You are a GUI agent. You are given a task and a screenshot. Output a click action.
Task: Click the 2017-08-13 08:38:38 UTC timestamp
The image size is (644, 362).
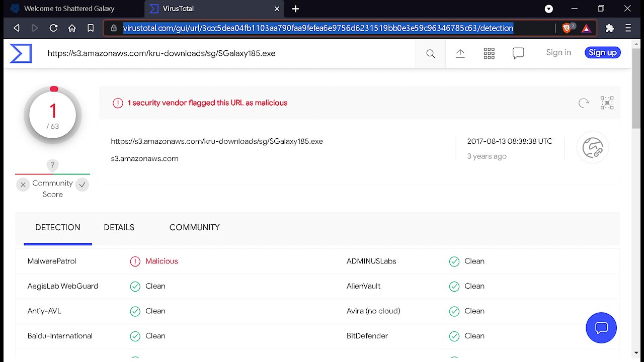tap(510, 142)
